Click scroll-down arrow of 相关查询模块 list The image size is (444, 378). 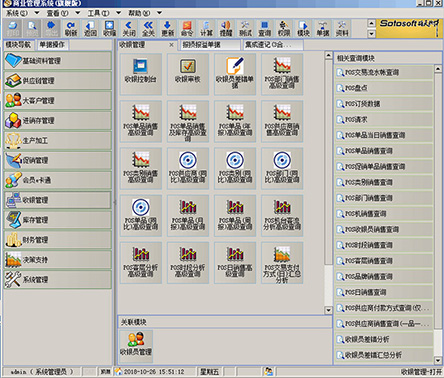[438, 360]
